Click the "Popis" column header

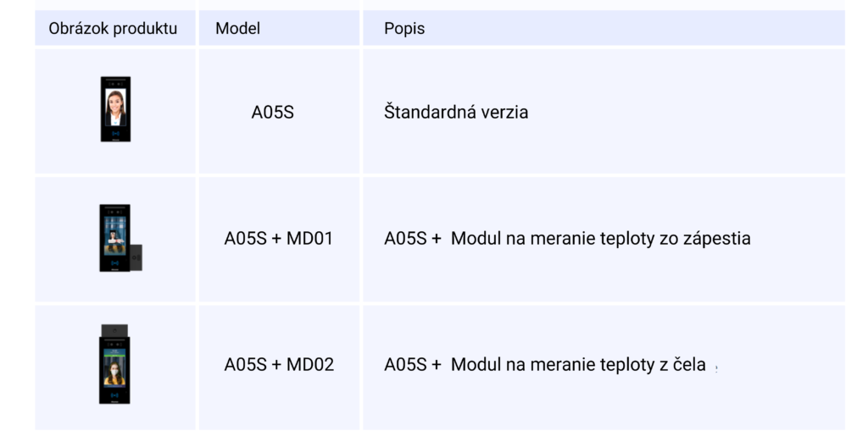(x=404, y=28)
